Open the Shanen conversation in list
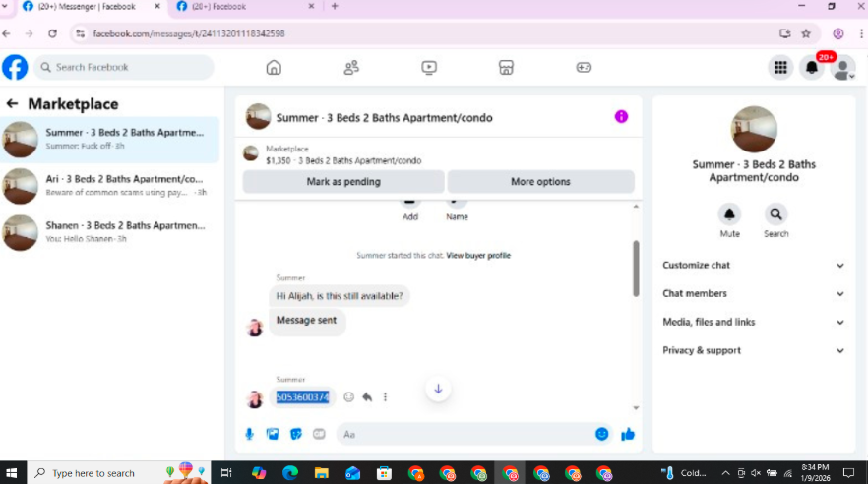 109,232
